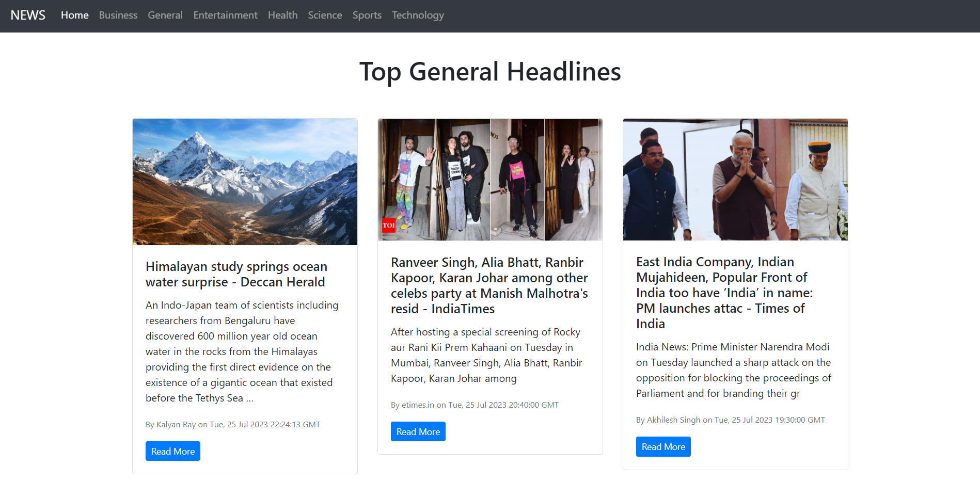Click Read More on the Times of India article
Screen dimensions: 980x482
pyautogui.click(x=663, y=446)
